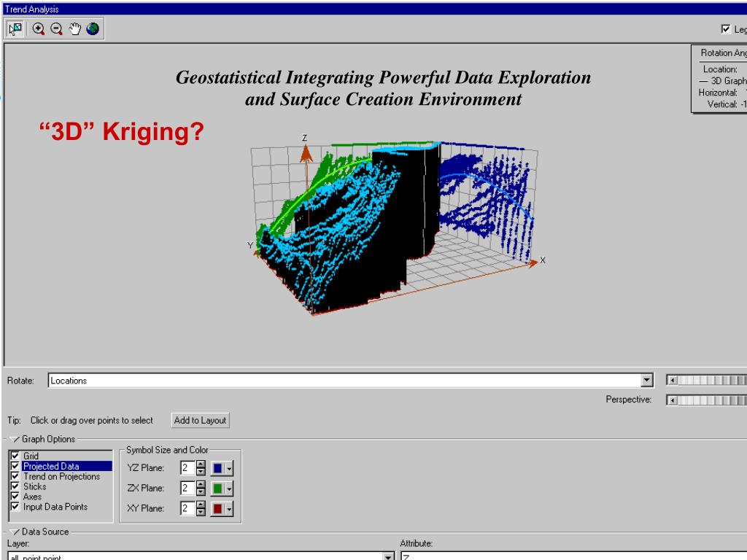The height and width of the screenshot is (560, 747).
Task: Collapse the Graph Options section
Action: (15, 439)
